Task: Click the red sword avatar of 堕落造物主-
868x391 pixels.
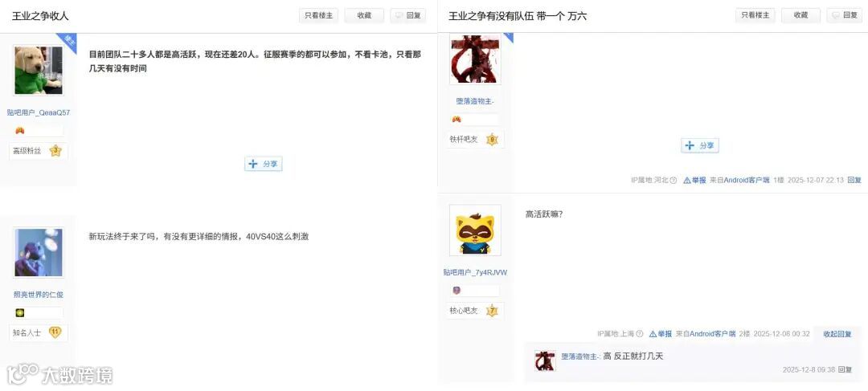Action: 475,59
